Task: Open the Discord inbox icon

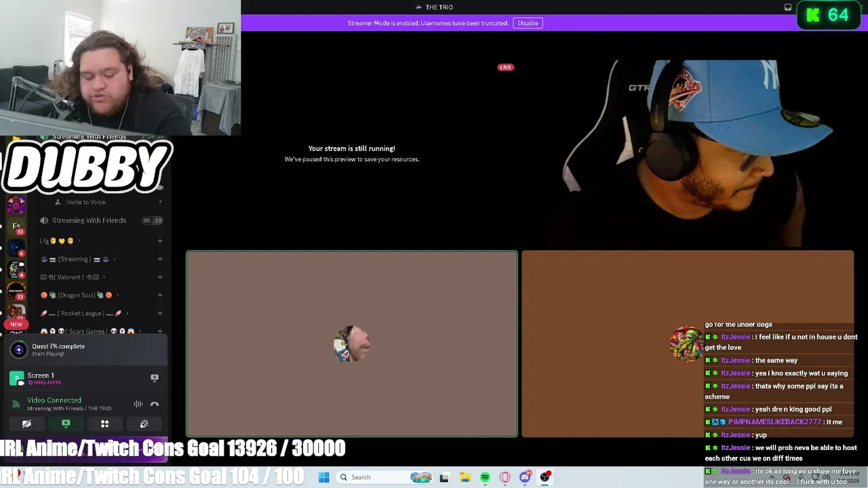Action: (788, 7)
